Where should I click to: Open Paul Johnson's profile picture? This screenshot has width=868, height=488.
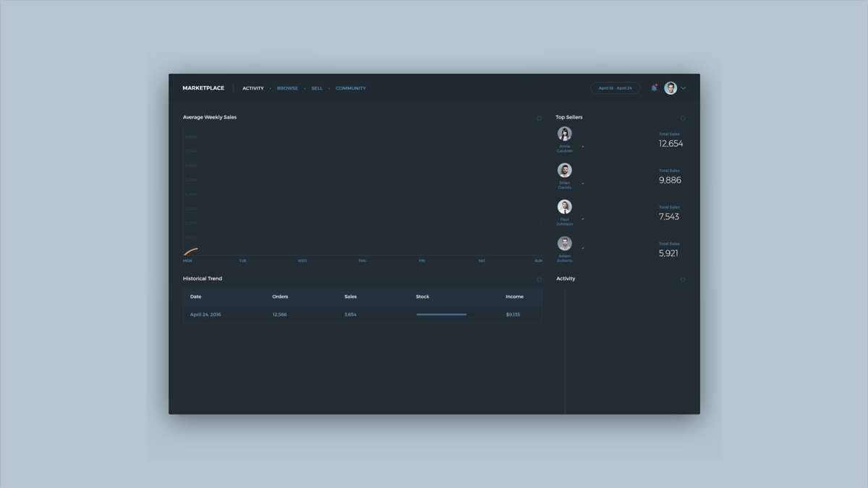pos(564,206)
